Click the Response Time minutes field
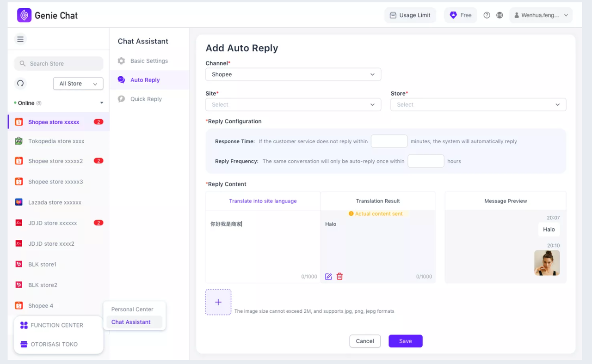The image size is (592, 364). click(389, 141)
